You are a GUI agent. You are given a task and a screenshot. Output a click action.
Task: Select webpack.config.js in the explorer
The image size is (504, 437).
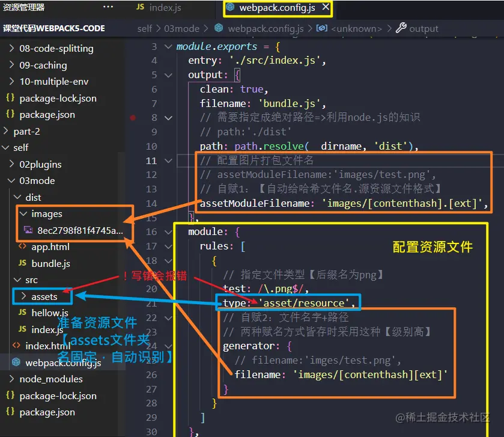(63, 362)
